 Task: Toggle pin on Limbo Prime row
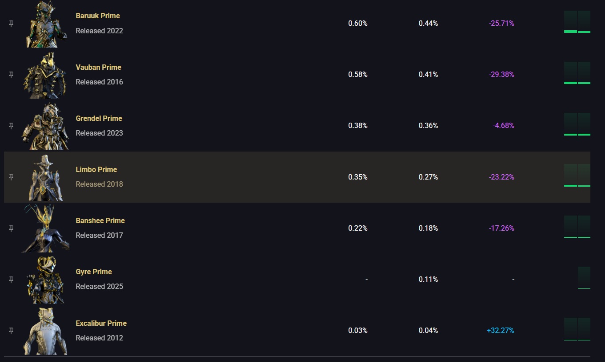pos(11,177)
